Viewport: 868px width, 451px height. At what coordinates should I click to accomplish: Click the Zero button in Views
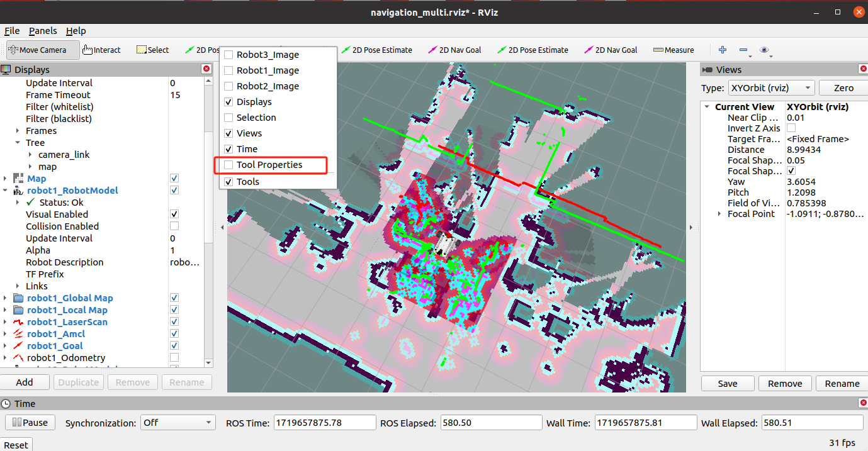(844, 87)
